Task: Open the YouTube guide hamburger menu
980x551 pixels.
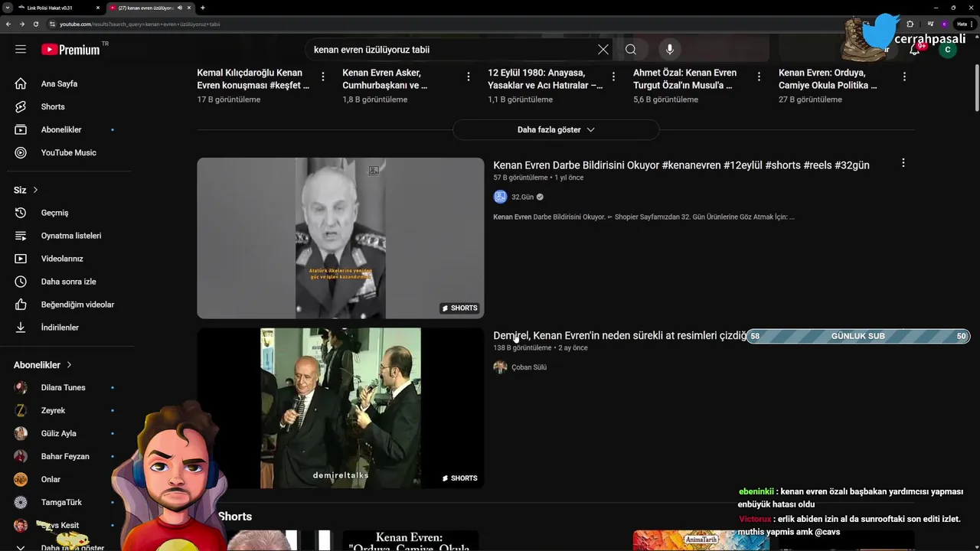Action: tap(21, 49)
